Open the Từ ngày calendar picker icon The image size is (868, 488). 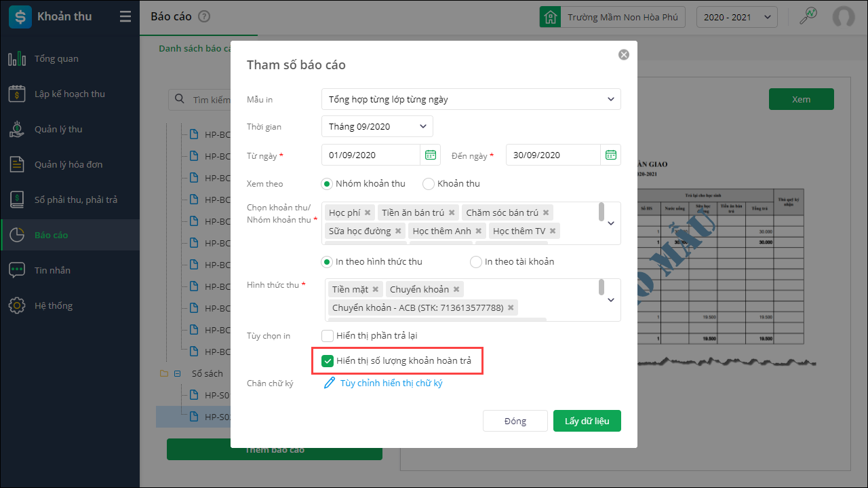pyautogui.click(x=430, y=155)
